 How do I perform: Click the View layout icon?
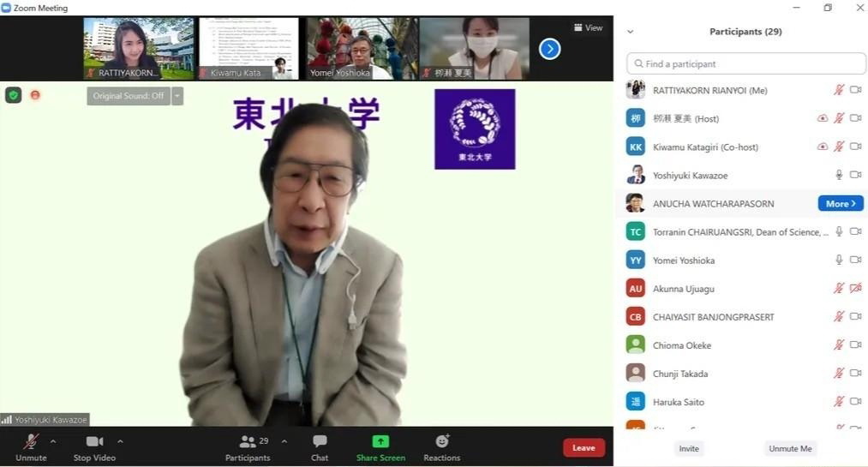point(588,27)
